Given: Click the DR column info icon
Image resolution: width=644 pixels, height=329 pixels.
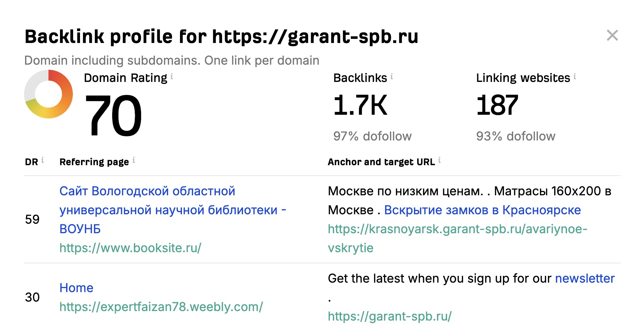Looking at the screenshot, I should (x=43, y=160).
